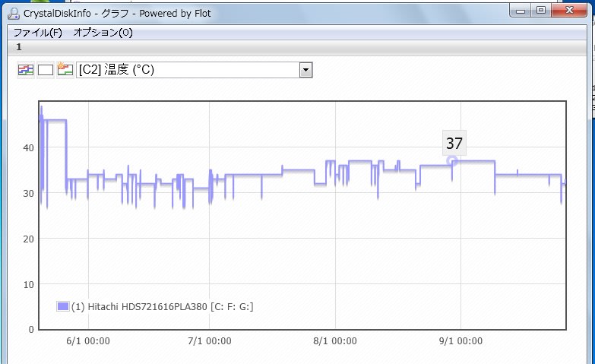Open the [C2] 温度 (°C) attribute dropdown

coord(194,70)
